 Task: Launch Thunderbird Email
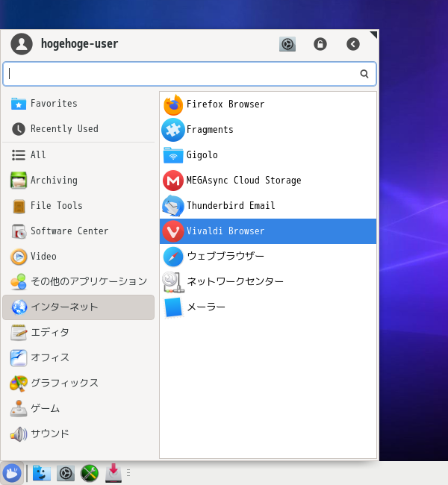pos(268,206)
